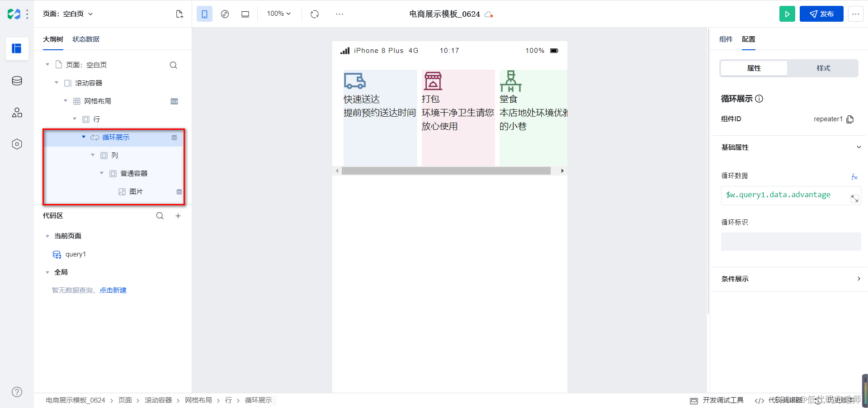Switch to 状态数据 tab
The height and width of the screenshot is (408, 868).
coord(86,39)
